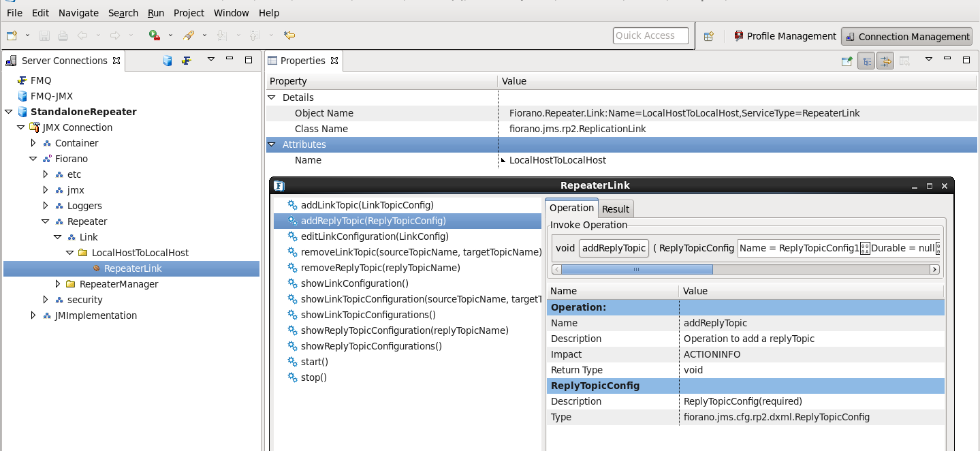Expand the JMImplementation tree node
This screenshot has width=980, height=451.
(x=33, y=315)
